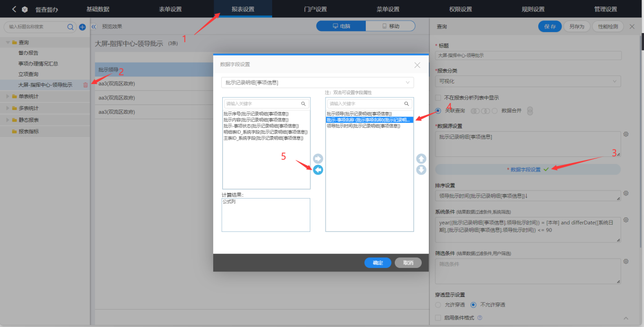Open the 权限设置 tab
Viewport: 644px width, 327px height.
[x=461, y=9]
